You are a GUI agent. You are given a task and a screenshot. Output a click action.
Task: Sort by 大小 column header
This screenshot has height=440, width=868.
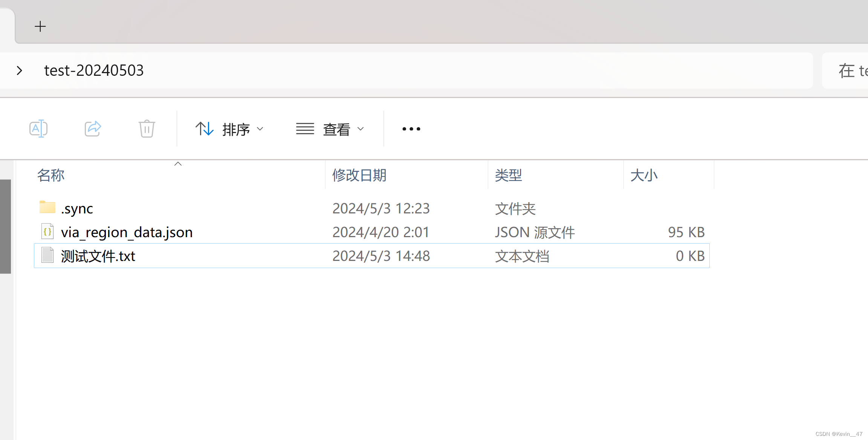(644, 175)
